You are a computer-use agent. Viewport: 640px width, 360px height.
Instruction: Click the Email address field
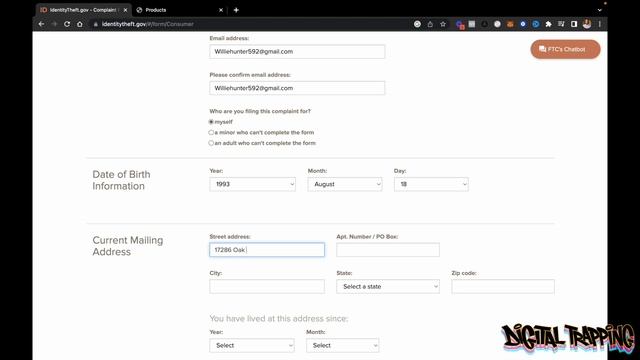pos(297,51)
